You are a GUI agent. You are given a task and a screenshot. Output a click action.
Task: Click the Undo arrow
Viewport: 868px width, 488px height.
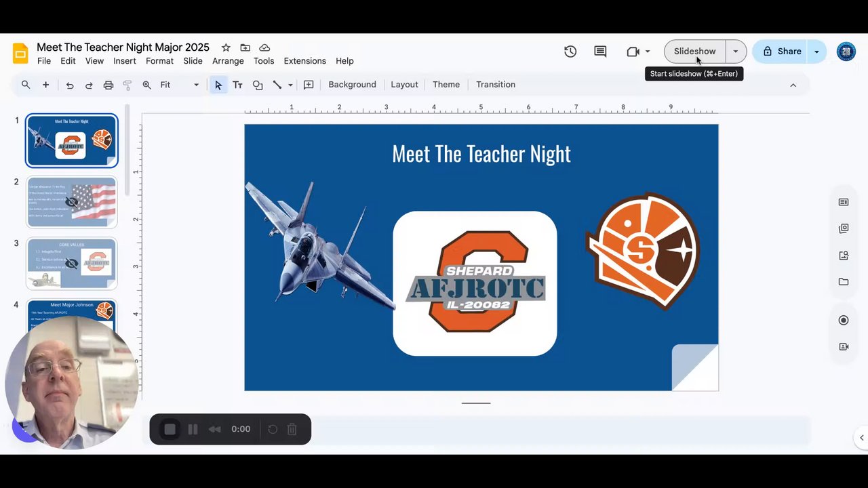[x=70, y=85]
